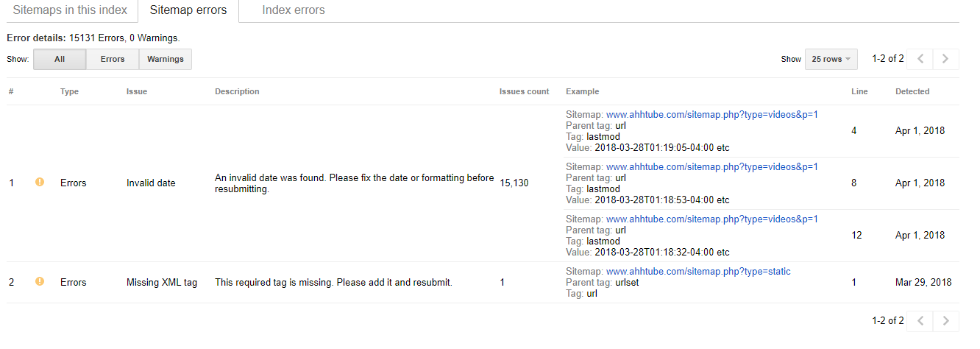Viewport: 980px width, 349px height.
Task: Click the bottom next-page arrow
Action: point(946,320)
